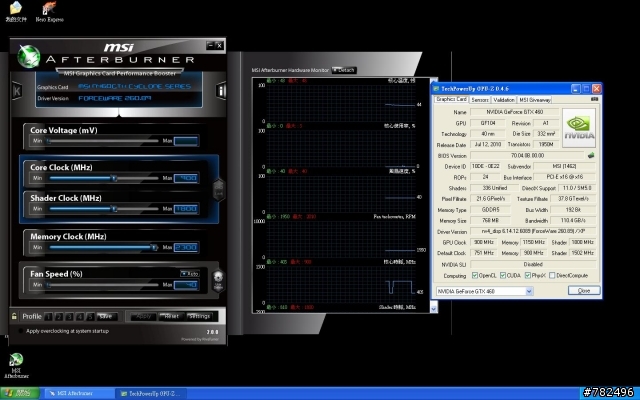Select profile slot 2
This screenshot has height=400, width=640.
coord(59,317)
